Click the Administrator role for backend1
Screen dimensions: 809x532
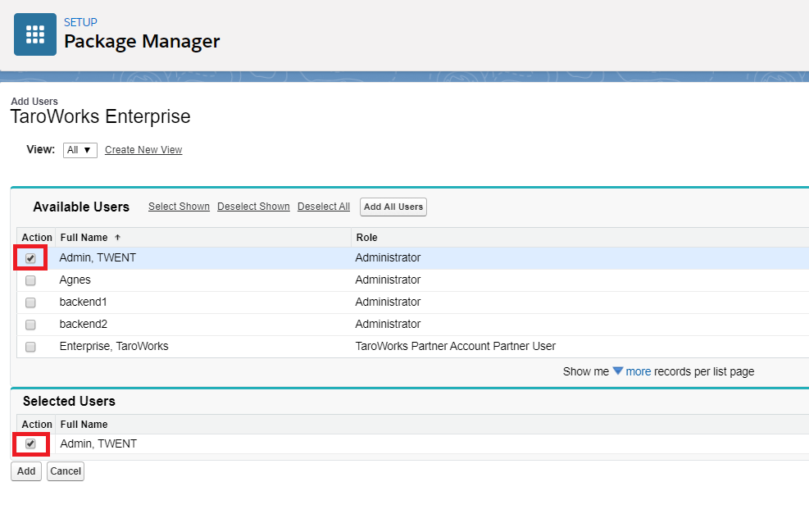388,302
